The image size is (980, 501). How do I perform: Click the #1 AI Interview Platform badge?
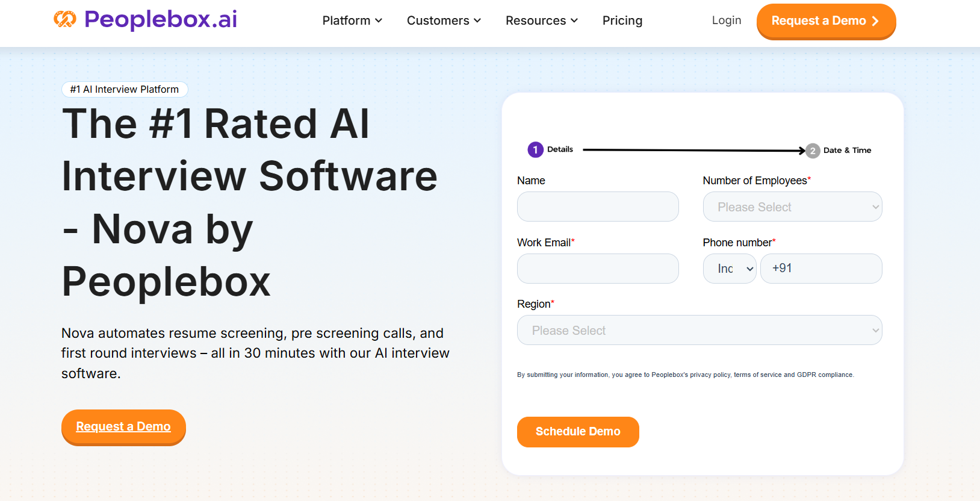click(x=125, y=89)
